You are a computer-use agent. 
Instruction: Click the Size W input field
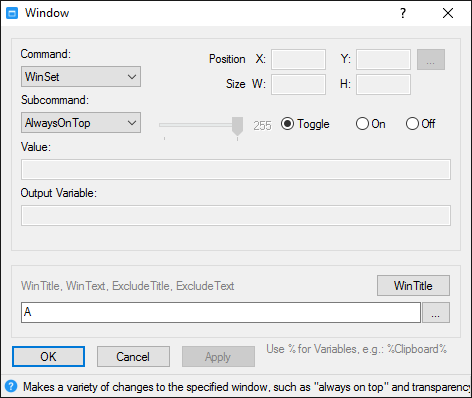298,84
